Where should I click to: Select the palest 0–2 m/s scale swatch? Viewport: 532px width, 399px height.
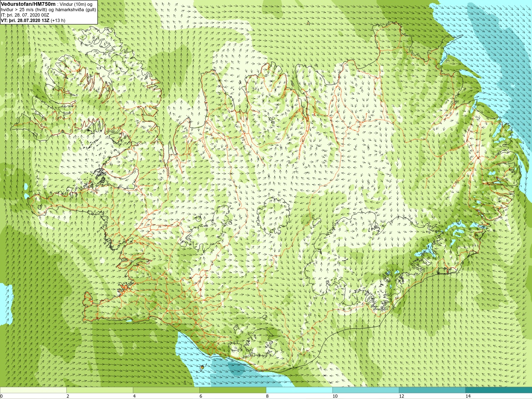33,390
